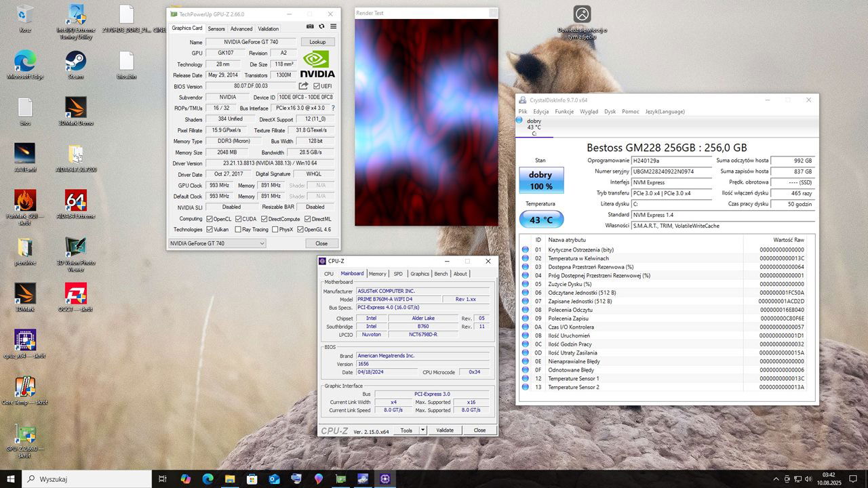Click the Lookup button in GPU-Z
Image resolution: width=868 pixels, height=488 pixels.
point(317,42)
